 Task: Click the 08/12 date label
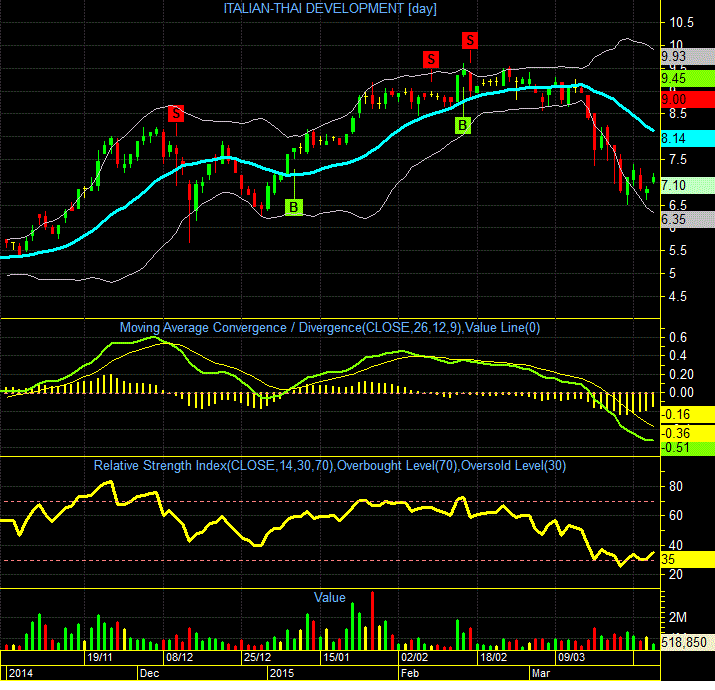[179, 657]
